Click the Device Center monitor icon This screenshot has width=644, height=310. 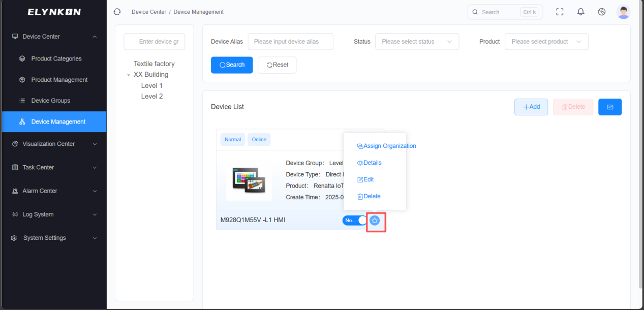15,37
